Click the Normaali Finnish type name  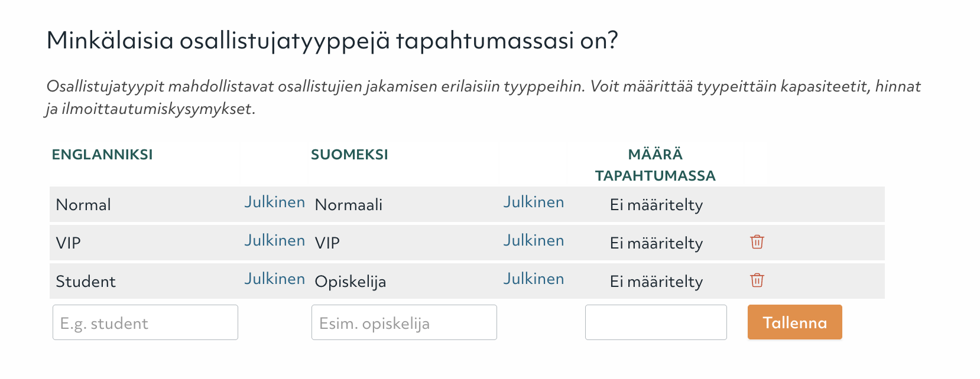click(x=349, y=205)
